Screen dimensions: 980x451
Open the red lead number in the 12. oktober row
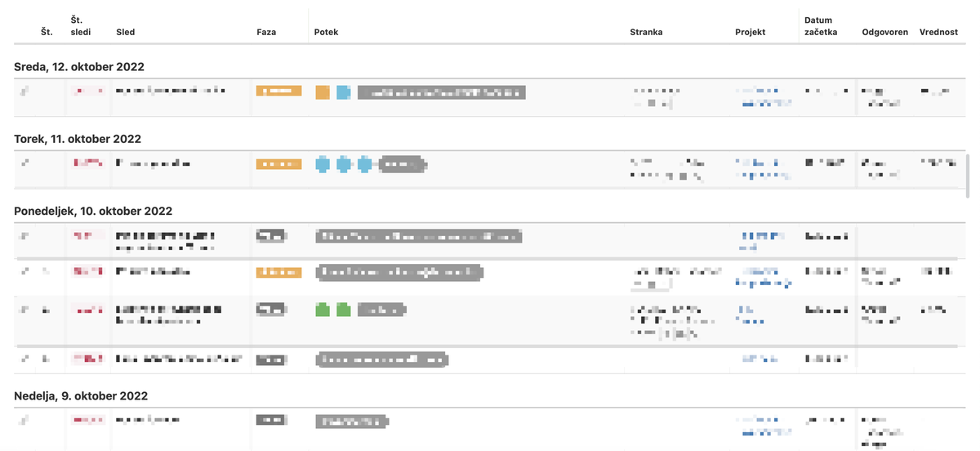tap(88, 92)
